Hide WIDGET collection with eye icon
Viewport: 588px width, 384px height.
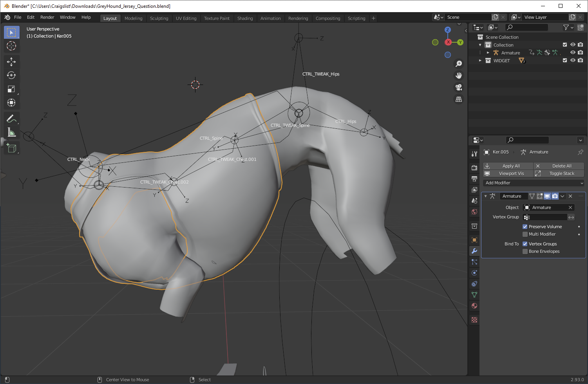[573, 60]
